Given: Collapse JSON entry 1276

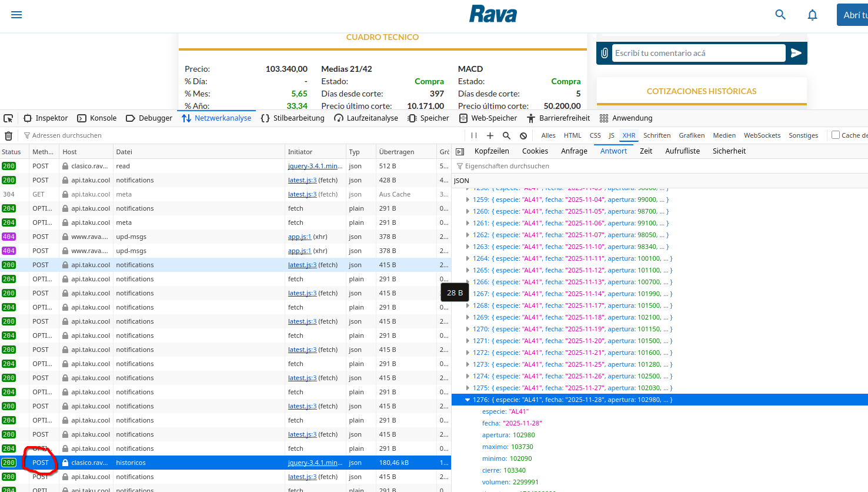Looking at the screenshot, I should [468, 400].
